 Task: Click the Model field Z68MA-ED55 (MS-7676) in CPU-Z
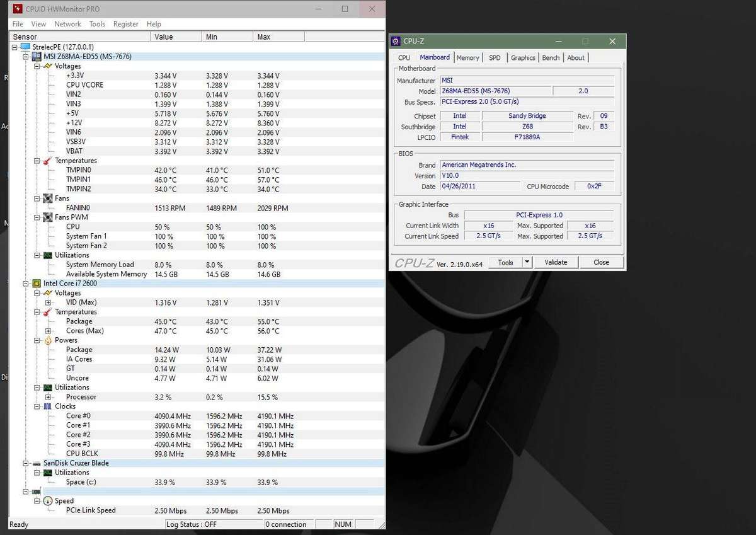(x=495, y=91)
